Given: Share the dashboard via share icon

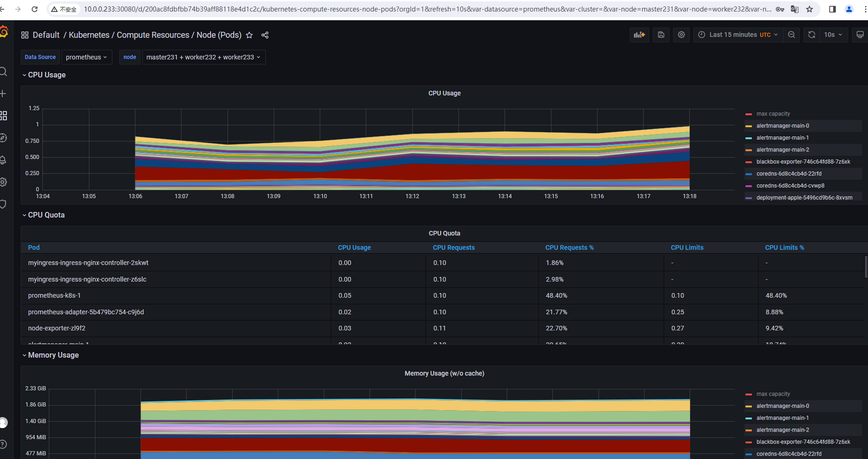Looking at the screenshot, I should (x=265, y=35).
